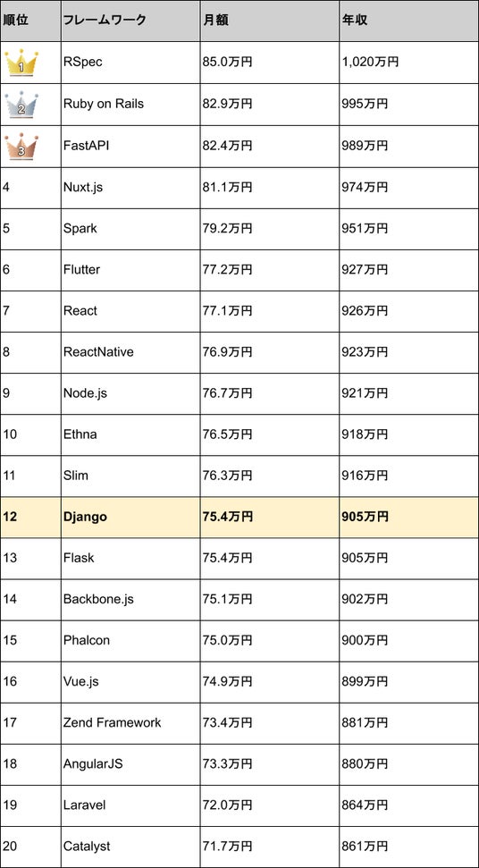
Task: Click Django's highlighted 905万円 cell
Action: [408, 517]
